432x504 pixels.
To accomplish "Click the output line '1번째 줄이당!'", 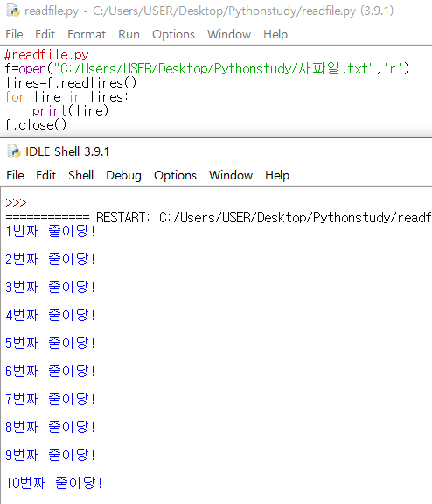I will [51, 231].
